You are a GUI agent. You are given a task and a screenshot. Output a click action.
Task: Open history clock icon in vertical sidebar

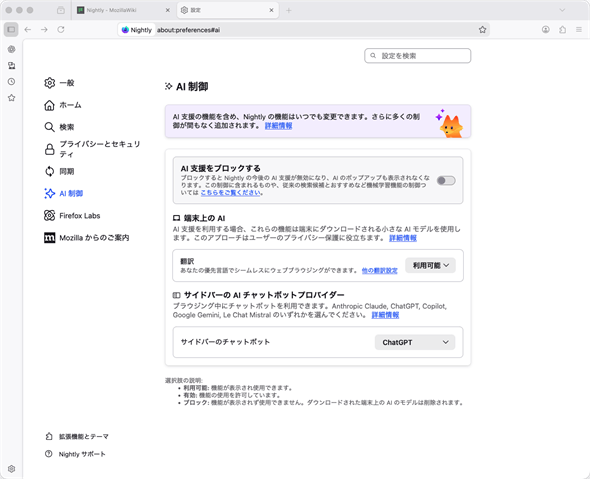coord(12,82)
